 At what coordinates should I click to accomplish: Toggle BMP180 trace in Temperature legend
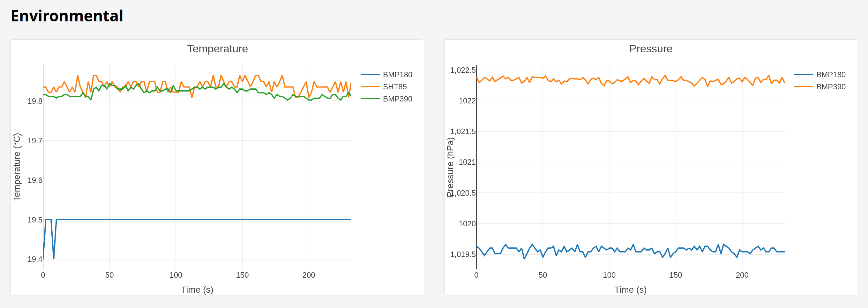tap(397, 74)
